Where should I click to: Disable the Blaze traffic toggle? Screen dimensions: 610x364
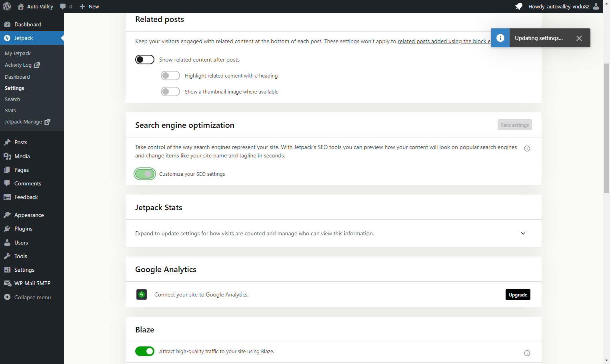click(145, 351)
